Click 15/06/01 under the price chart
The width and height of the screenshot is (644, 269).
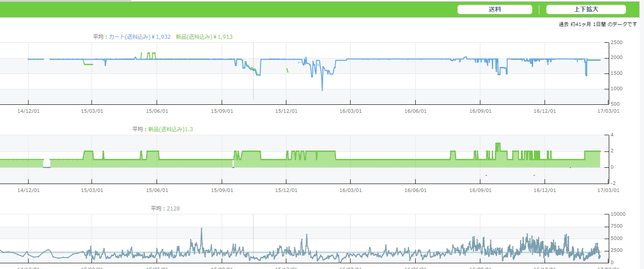tap(157, 111)
